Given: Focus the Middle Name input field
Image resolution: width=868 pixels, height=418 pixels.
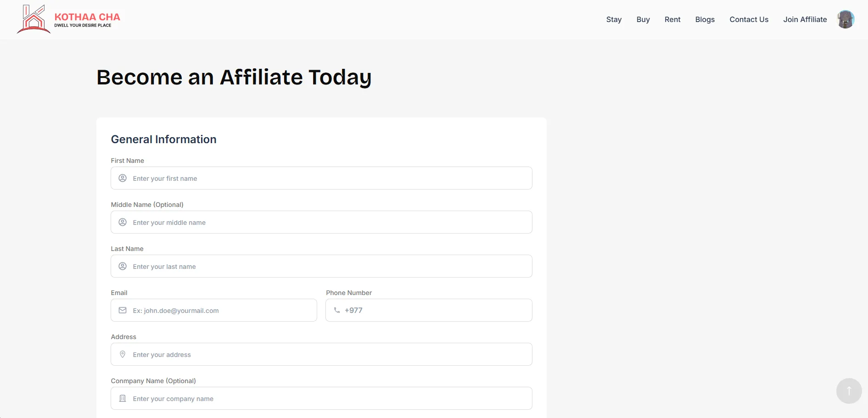Looking at the screenshot, I should [x=321, y=222].
